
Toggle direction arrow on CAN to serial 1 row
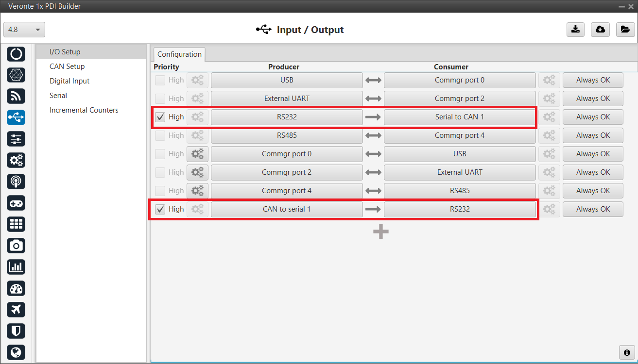pyautogui.click(x=373, y=209)
